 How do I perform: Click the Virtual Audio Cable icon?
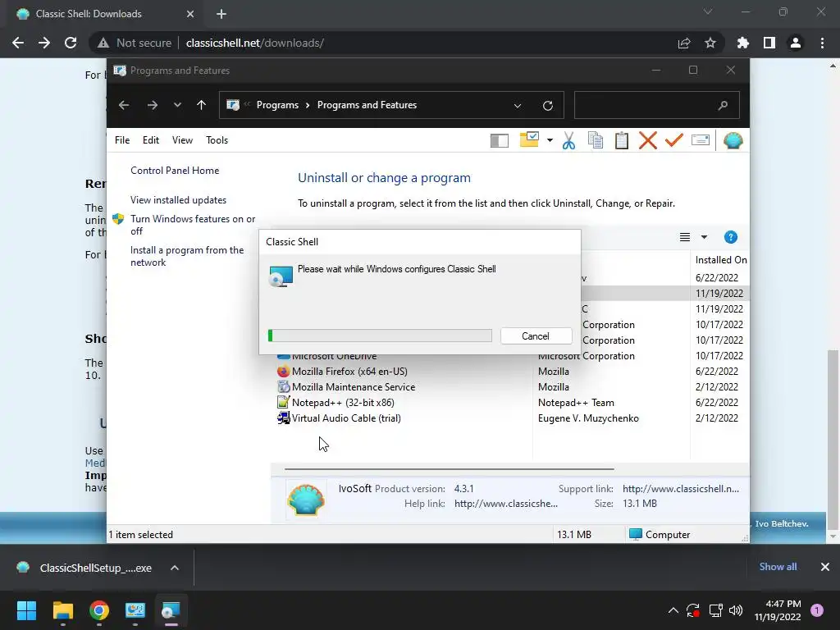pos(283,418)
